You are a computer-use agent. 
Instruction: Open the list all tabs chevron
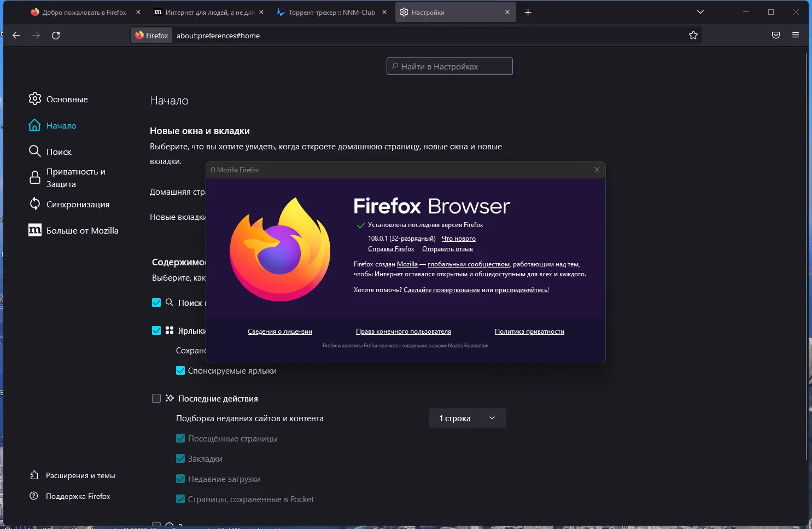click(700, 12)
